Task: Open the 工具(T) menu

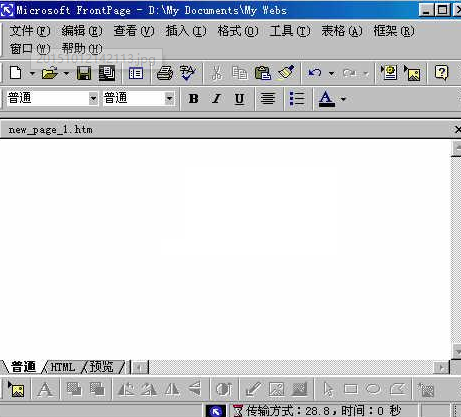Action: point(290,31)
